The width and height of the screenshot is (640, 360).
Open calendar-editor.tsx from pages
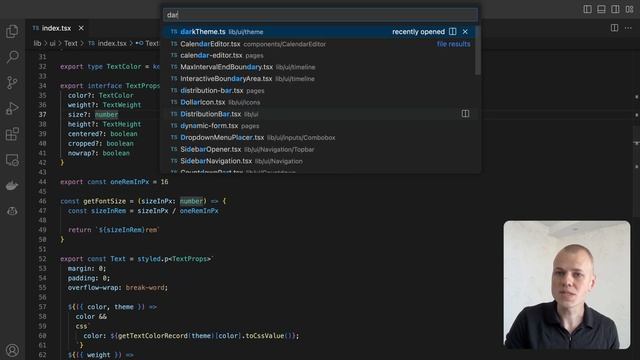319,55
